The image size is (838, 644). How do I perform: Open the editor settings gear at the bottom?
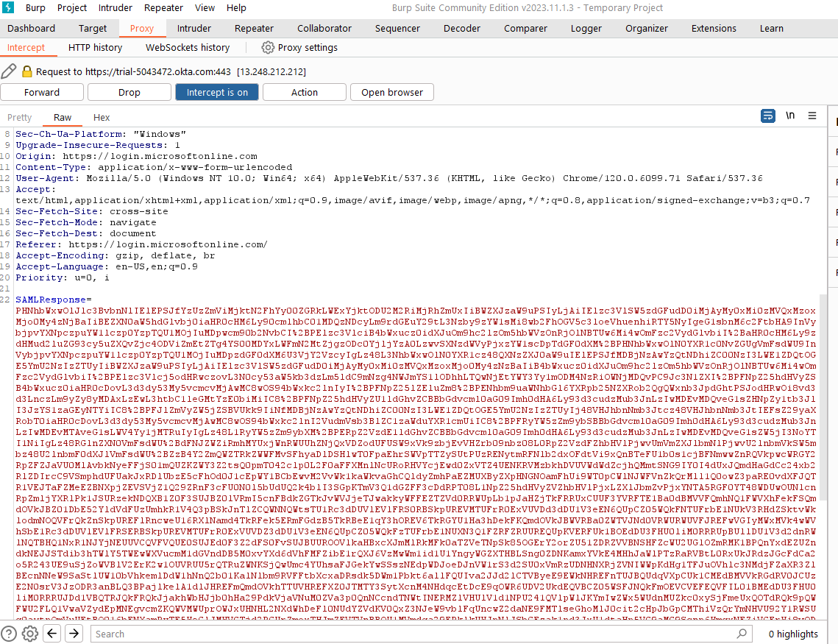29,633
